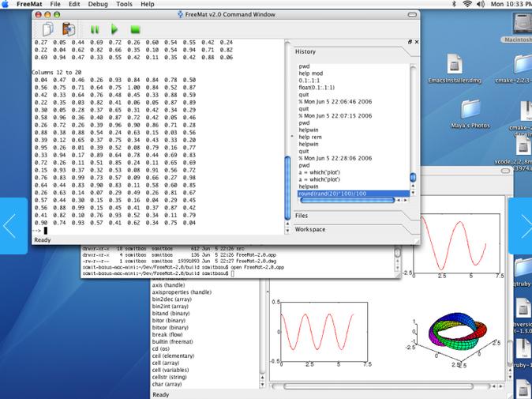Click bitand (binary) in help list
Image resolution: width=532 pixels, height=399 pixels.
coord(170,313)
